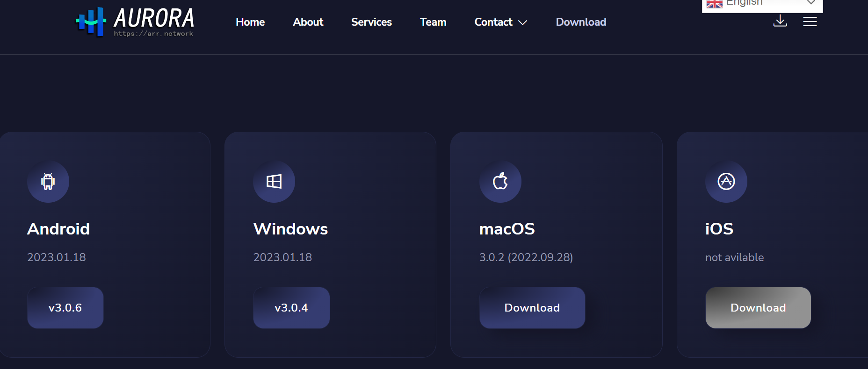
Task: Open the Contact menu item
Action: (493, 22)
